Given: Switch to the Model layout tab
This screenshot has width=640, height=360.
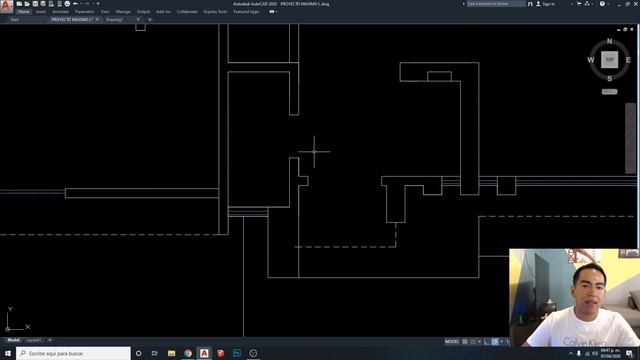Looking at the screenshot, I should click(13, 340).
